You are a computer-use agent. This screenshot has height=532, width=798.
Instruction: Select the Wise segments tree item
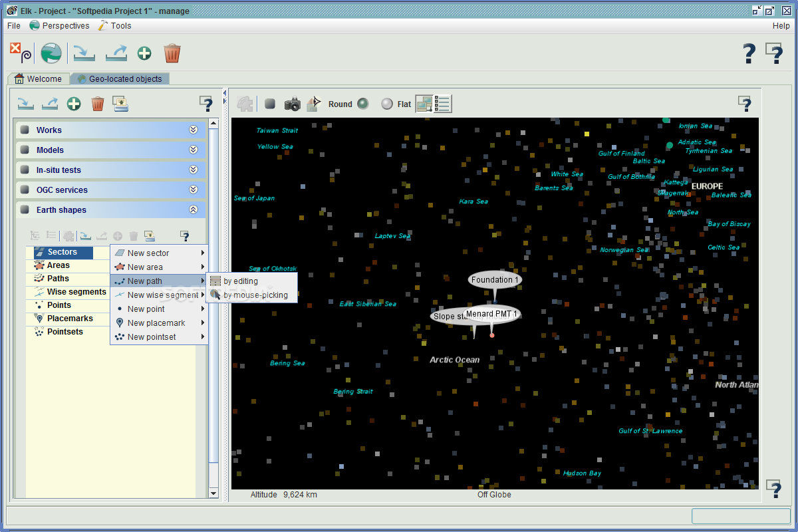(x=70, y=292)
